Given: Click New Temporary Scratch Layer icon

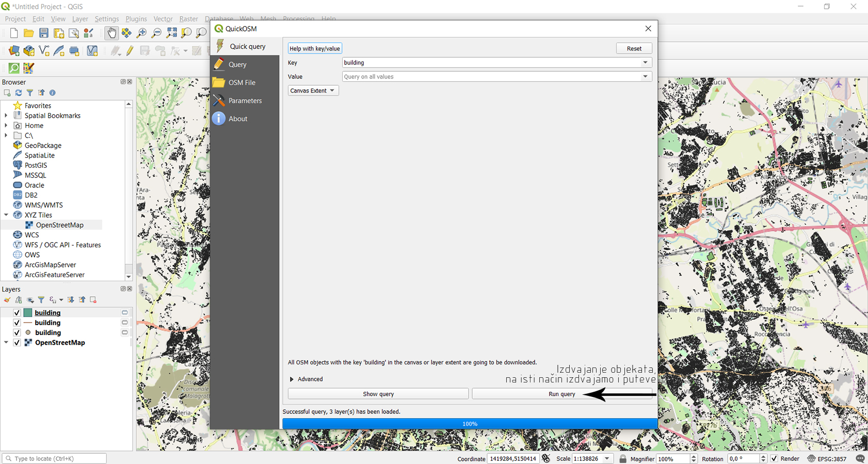Looking at the screenshot, I should coord(74,51).
